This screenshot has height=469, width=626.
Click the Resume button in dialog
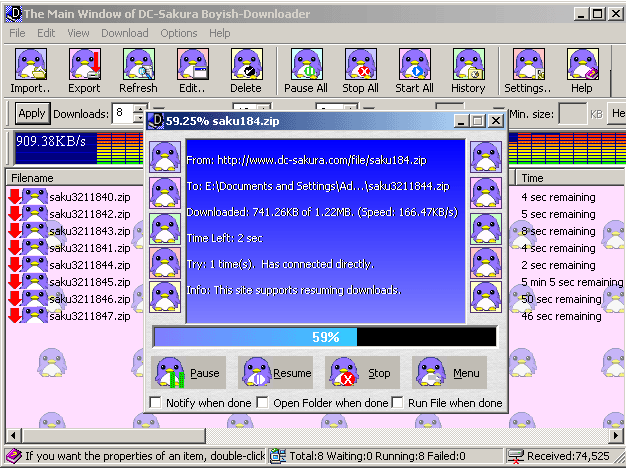pyautogui.click(x=275, y=373)
